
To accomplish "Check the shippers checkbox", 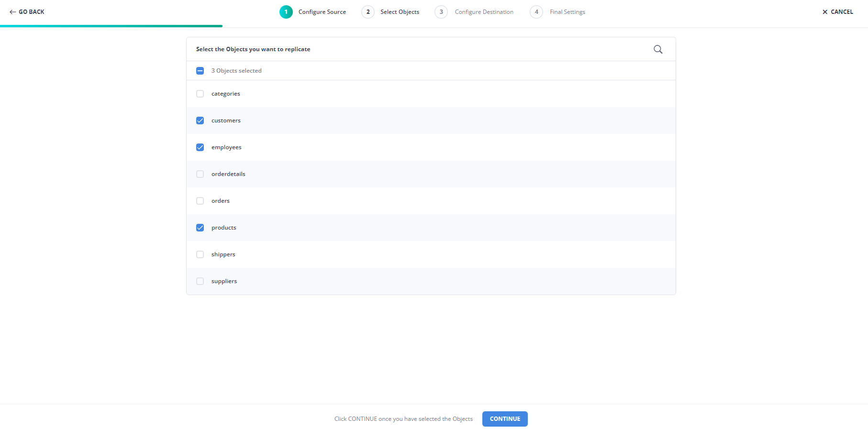I will (200, 254).
